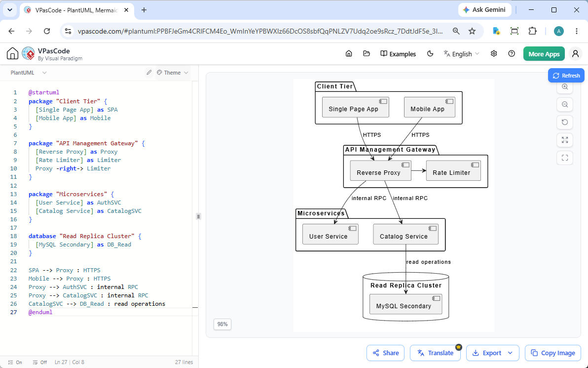This screenshot has width=588, height=368.
Task: Open a new browser tab
Action: (144, 10)
